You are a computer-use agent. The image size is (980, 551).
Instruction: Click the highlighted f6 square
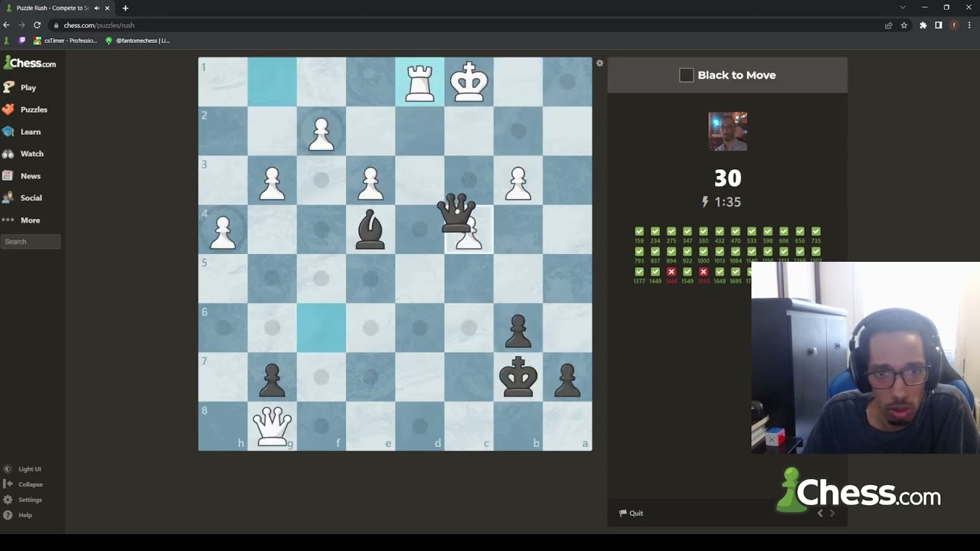pos(322,328)
